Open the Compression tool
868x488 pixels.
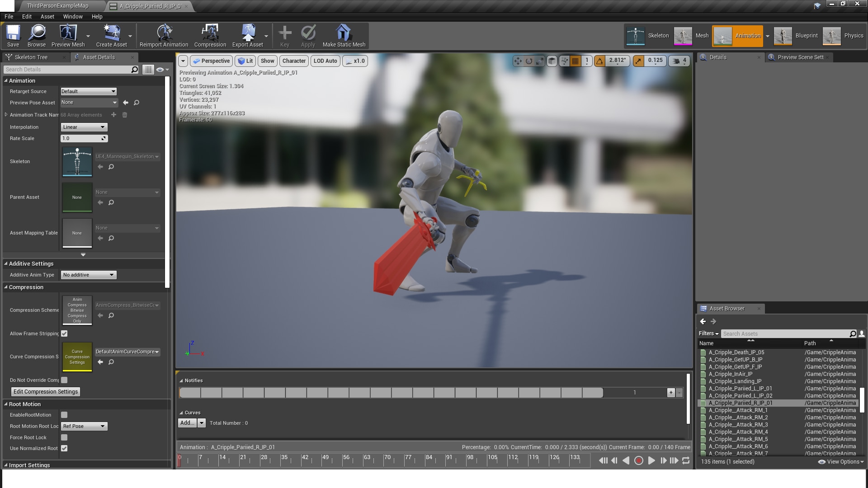click(x=210, y=36)
